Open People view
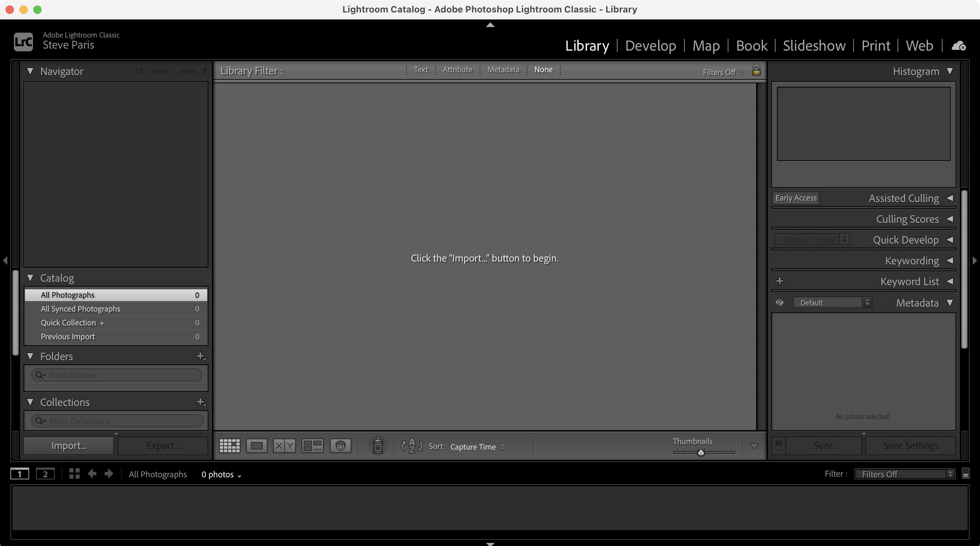The image size is (980, 546). (x=340, y=445)
